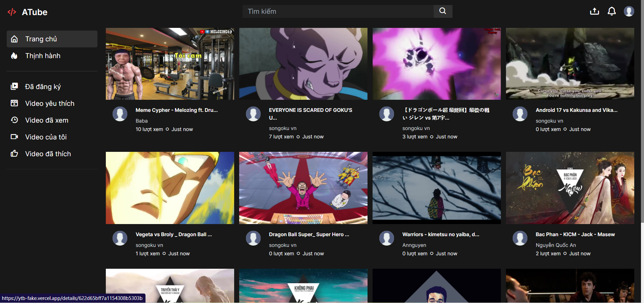Open the notifications bell

coord(612,11)
